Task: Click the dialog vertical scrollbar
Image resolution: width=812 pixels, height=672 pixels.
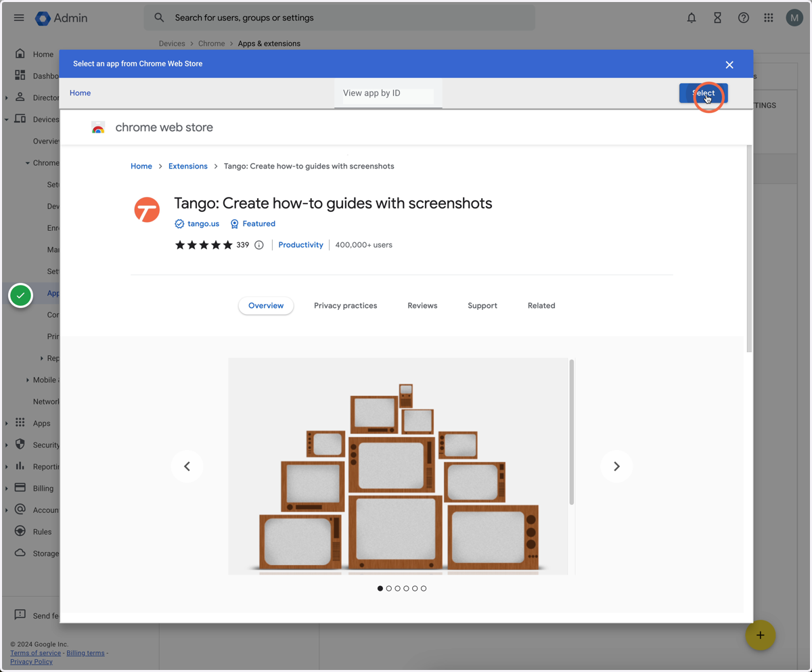Action: [x=749, y=248]
